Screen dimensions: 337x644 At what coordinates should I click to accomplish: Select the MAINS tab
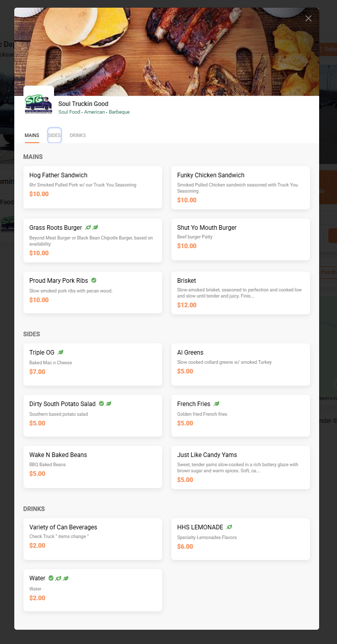[x=32, y=136]
